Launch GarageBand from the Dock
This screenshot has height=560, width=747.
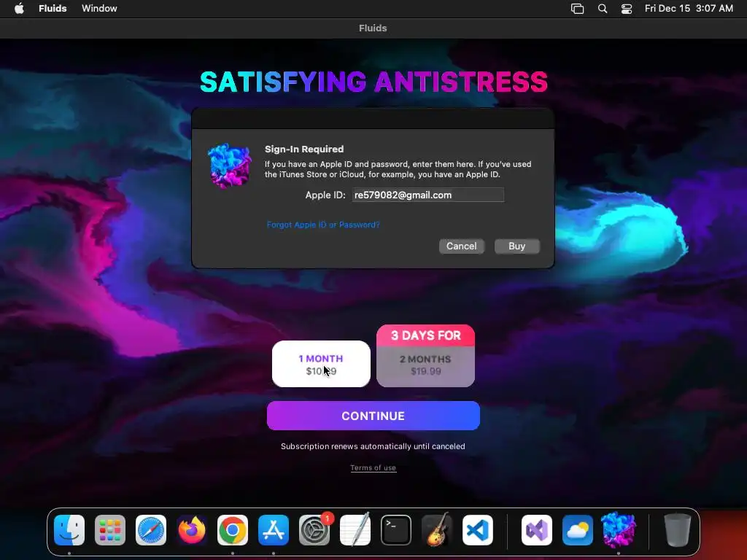tap(437, 530)
